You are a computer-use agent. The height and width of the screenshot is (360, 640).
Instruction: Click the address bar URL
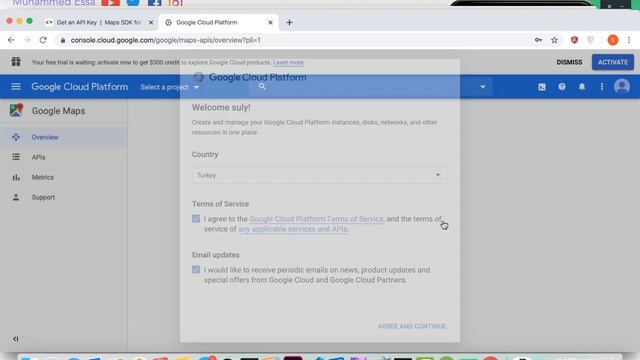(x=165, y=40)
